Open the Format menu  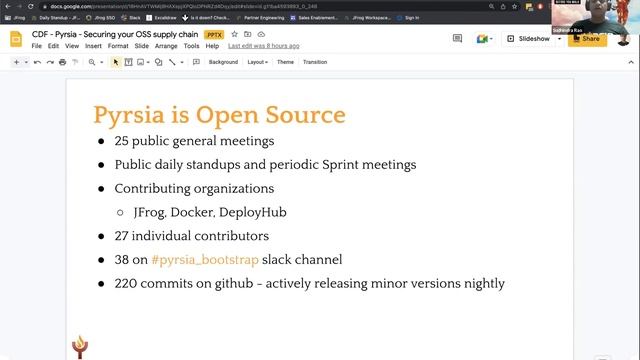pos(118,46)
